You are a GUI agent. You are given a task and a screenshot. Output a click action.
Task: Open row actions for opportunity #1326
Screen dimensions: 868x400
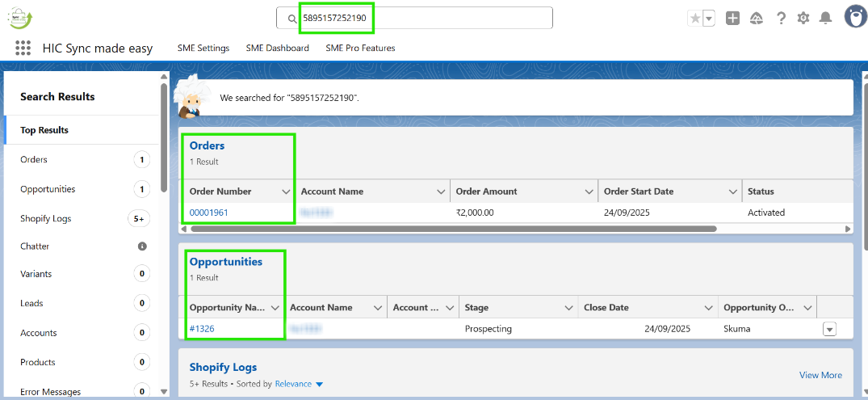tap(829, 329)
